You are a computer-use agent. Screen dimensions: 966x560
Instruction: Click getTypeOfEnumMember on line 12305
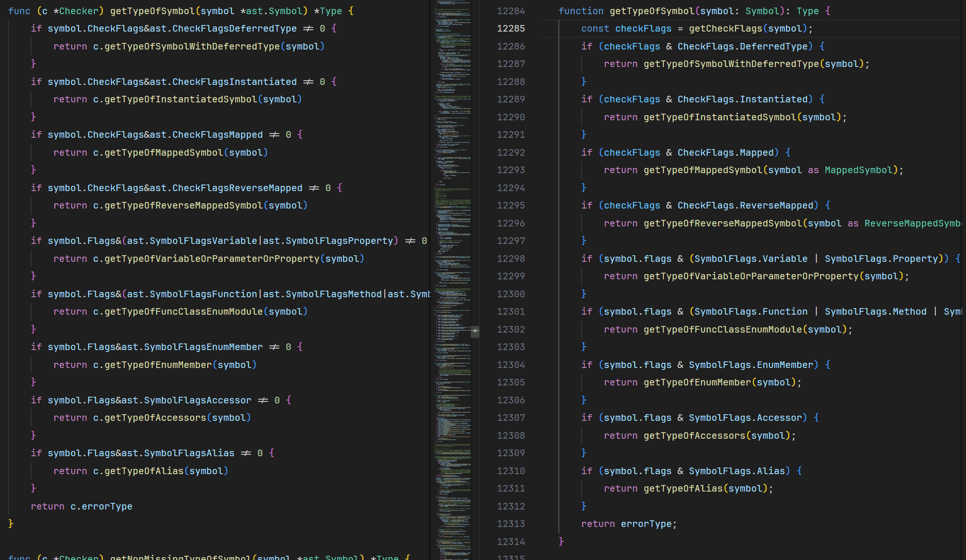point(697,382)
